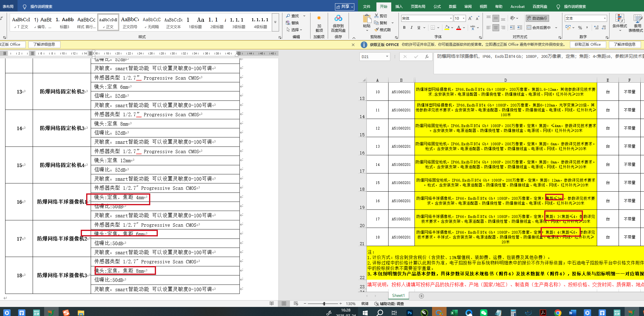644x316 pixels.
Task: Click 获取正版 Office button in Excel
Action: click(x=588, y=44)
